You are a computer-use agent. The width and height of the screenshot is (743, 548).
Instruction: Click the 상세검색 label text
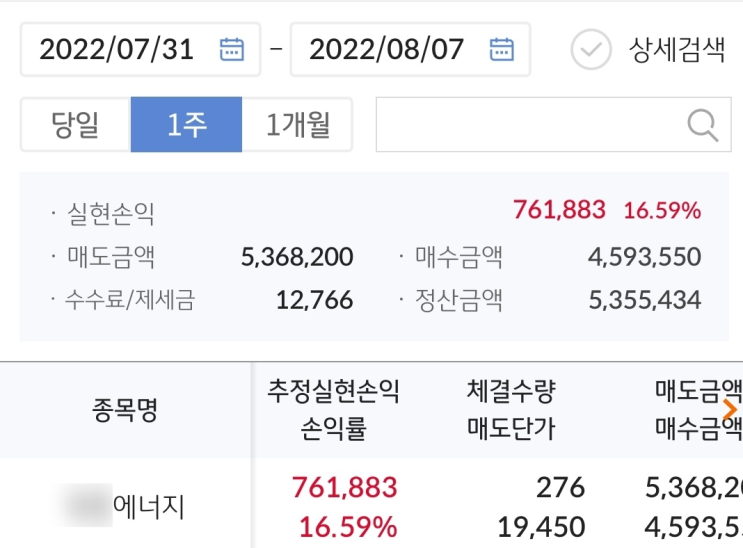click(677, 49)
